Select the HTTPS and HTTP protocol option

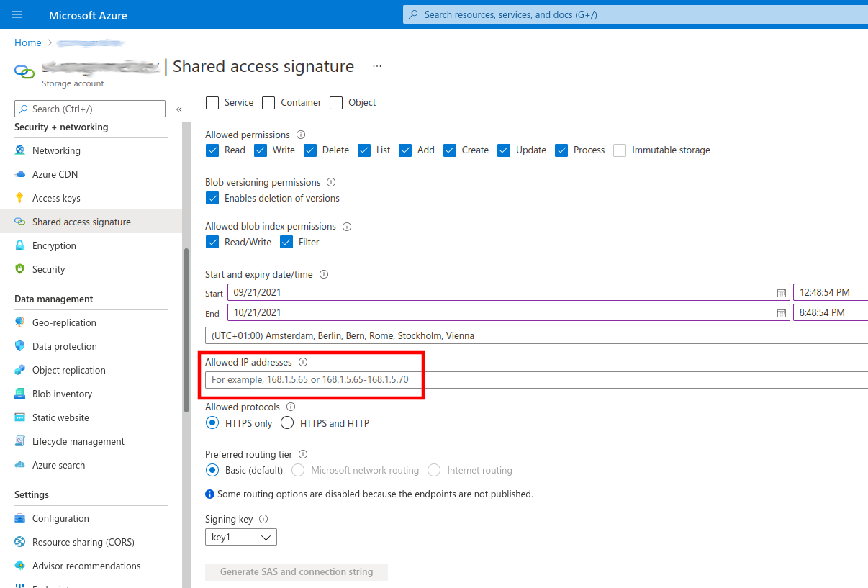pyautogui.click(x=287, y=422)
